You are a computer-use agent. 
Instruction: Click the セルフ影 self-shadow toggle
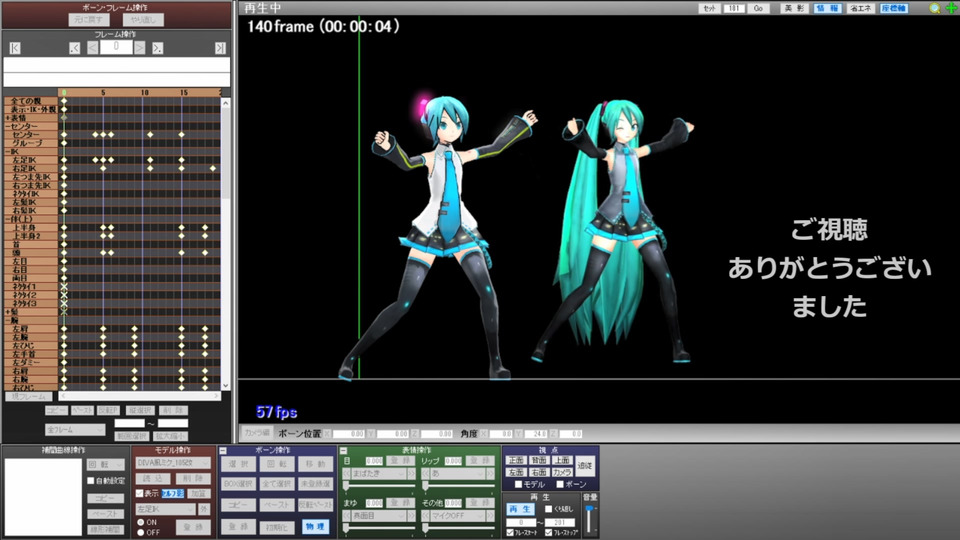tap(173, 493)
